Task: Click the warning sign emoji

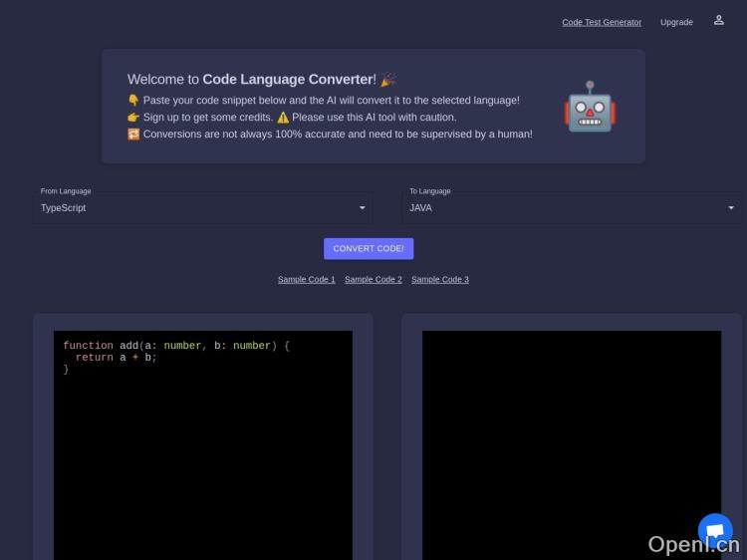Action: (x=283, y=117)
